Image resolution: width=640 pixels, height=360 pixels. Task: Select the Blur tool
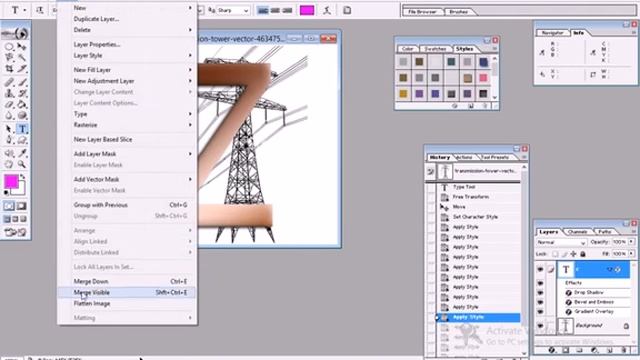[9, 116]
